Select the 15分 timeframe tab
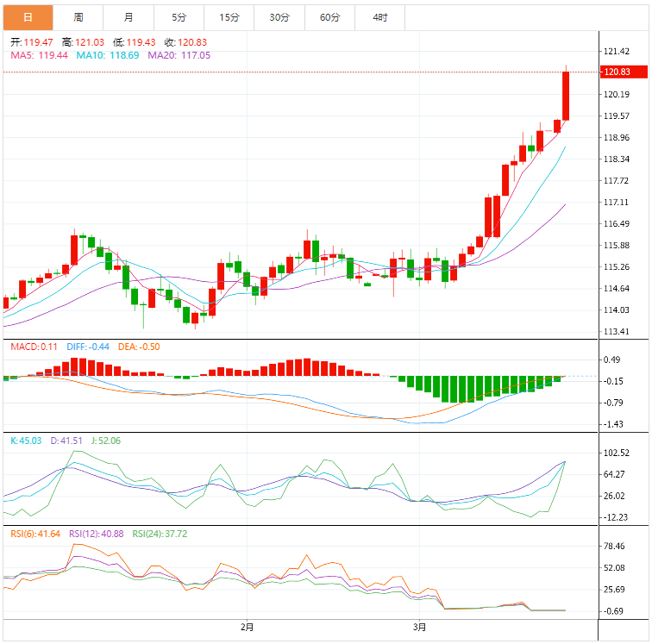652x644 pixels. [x=229, y=17]
